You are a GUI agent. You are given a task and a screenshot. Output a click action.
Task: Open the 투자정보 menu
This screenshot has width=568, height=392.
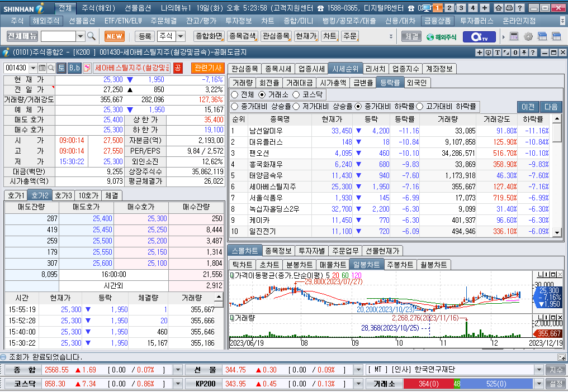pyautogui.click(x=238, y=21)
